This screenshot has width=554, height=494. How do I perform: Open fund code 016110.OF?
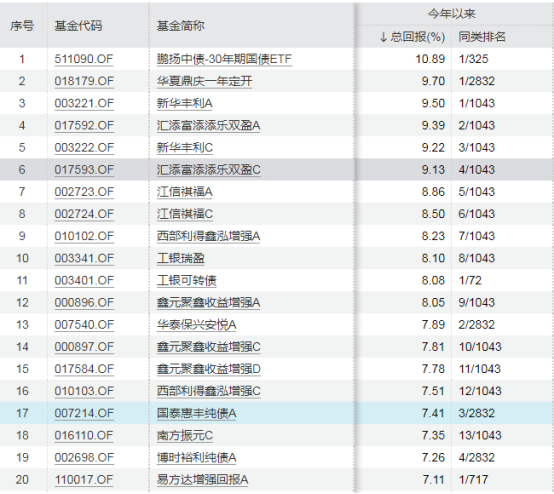84,435
